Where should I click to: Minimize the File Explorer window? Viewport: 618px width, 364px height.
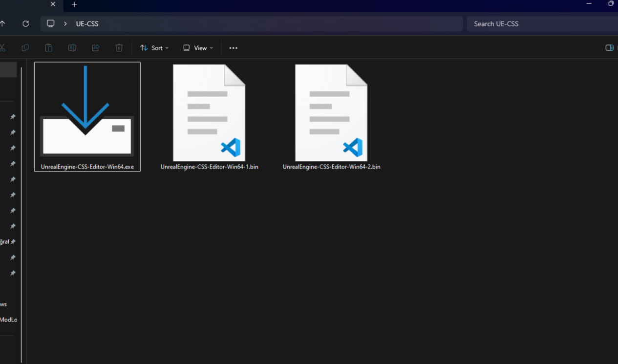point(589,4)
